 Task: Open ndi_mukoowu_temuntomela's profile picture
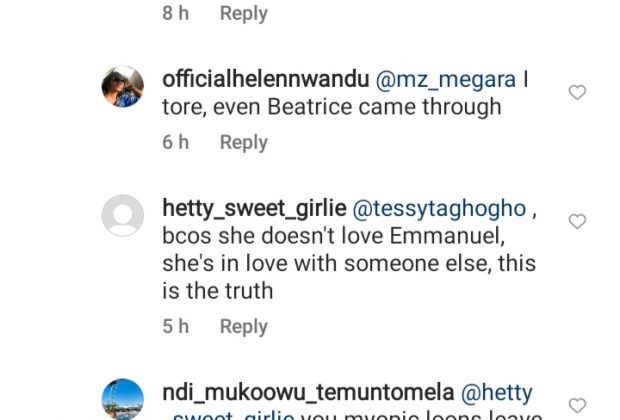click(x=123, y=399)
